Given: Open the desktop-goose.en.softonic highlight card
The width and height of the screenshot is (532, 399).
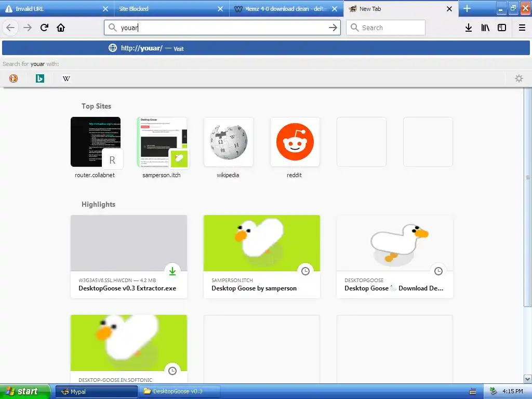Looking at the screenshot, I should (x=129, y=349).
